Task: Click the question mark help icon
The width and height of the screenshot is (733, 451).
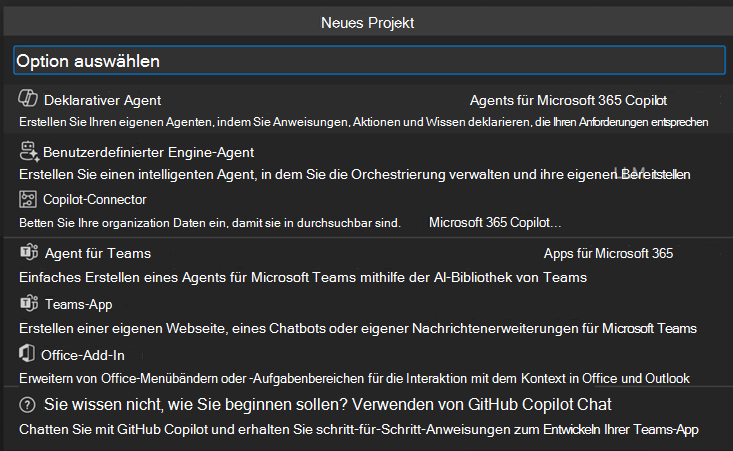Action: (27, 405)
